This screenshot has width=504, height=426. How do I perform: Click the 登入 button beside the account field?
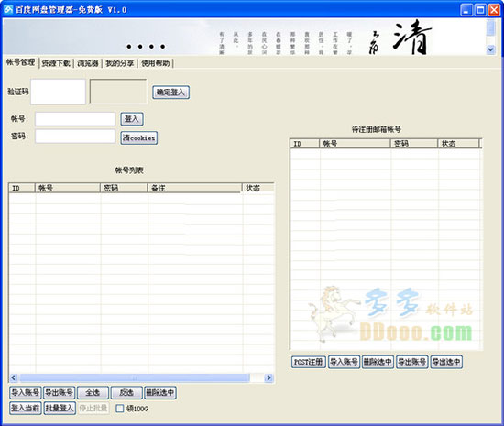pos(132,119)
